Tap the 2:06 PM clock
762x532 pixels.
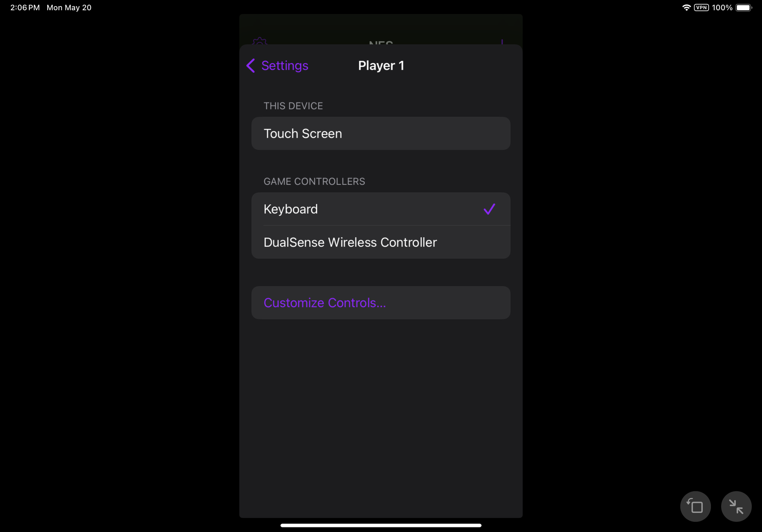pyautogui.click(x=25, y=8)
